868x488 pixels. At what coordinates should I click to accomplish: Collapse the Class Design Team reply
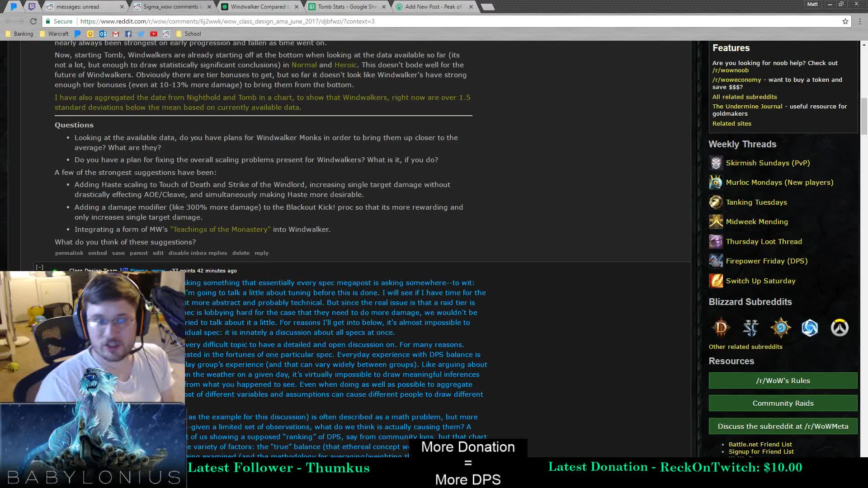(x=40, y=267)
